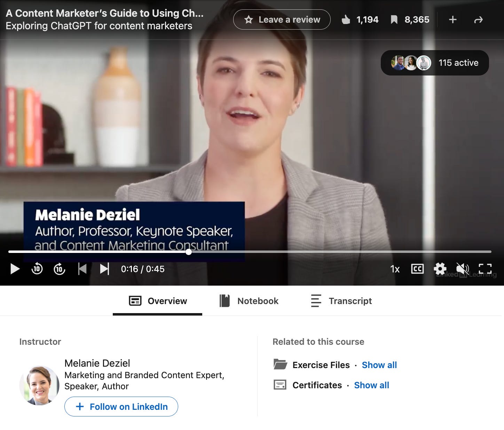This screenshot has height=430, width=504.
Task: Save the course with bookmark icon
Action: click(x=394, y=20)
